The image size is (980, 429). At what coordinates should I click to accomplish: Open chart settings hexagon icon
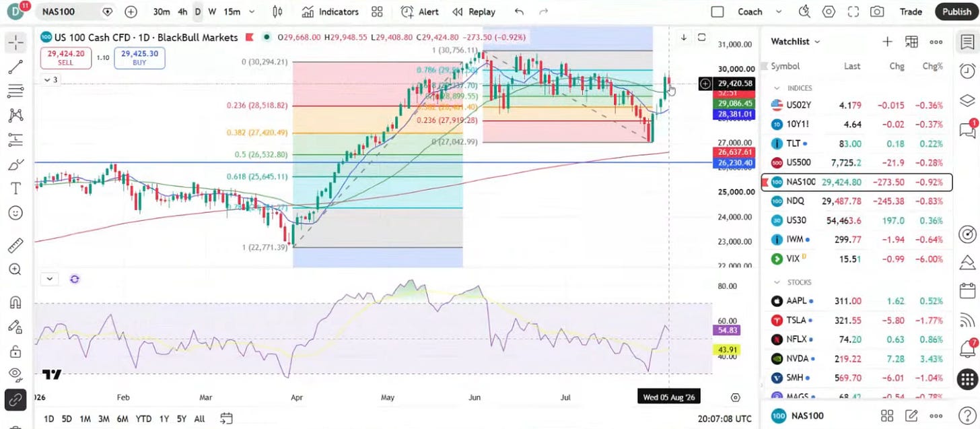829,11
